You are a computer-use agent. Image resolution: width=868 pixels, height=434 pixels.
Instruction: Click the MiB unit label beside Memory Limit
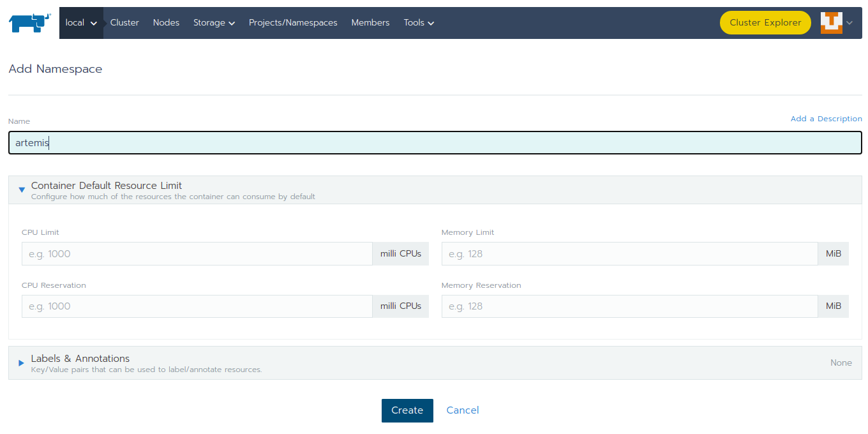pyautogui.click(x=833, y=253)
